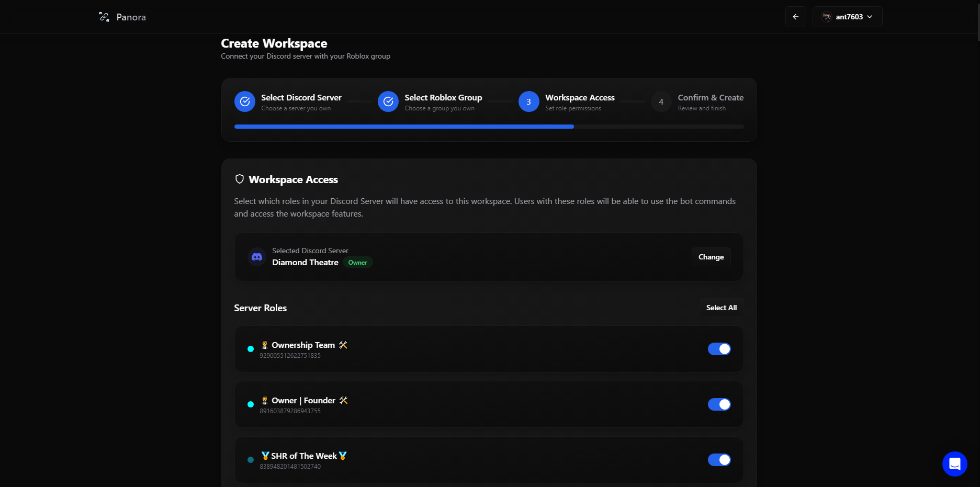Click the tools emoji after Owner | Founder
The width and height of the screenshot is (980, 487).
(343, 400)
